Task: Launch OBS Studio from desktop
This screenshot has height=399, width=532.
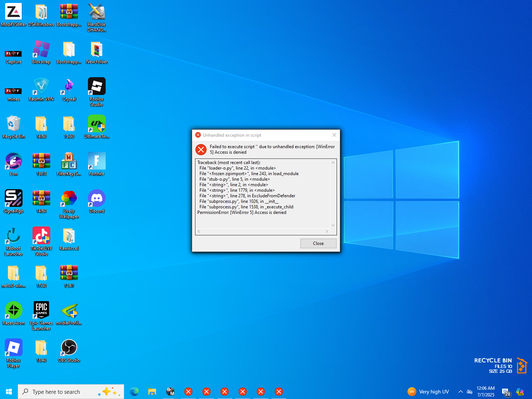Action: pos(69,348)
